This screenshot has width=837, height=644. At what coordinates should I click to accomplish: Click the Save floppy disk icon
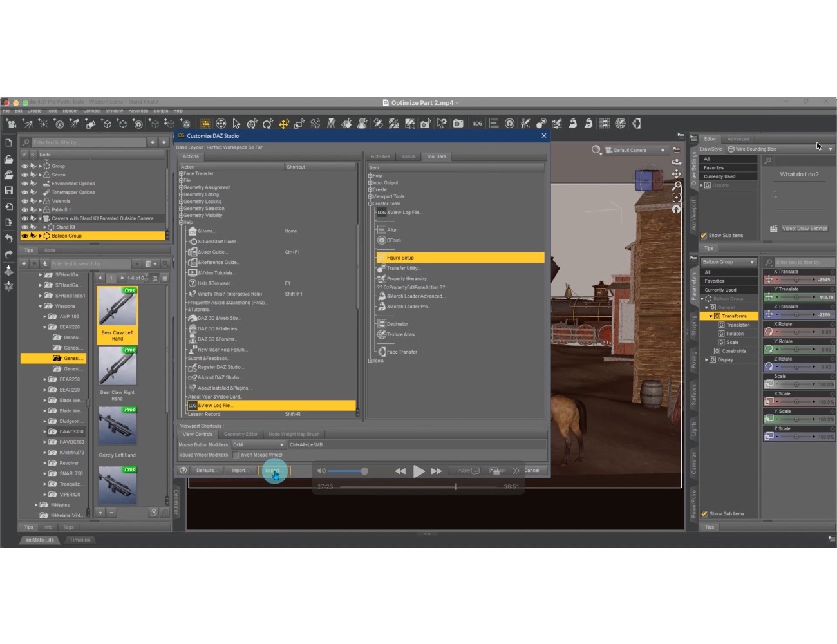tap(8, 191)
